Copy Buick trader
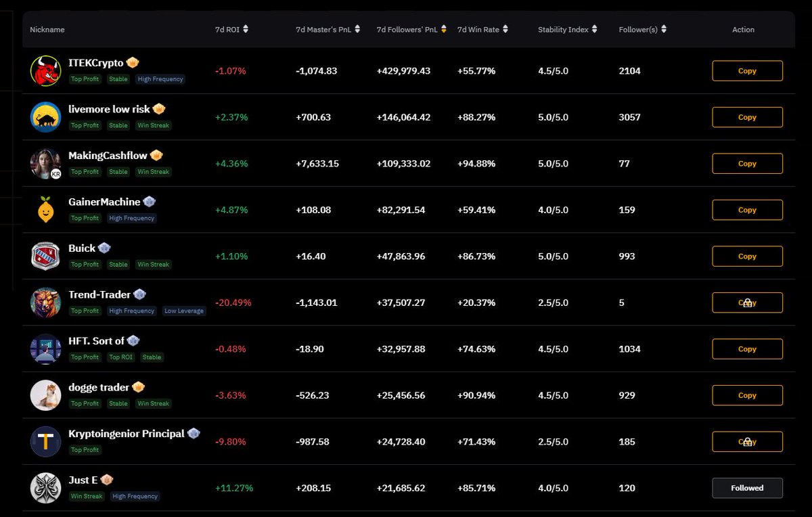 click(x=747, y=256)
